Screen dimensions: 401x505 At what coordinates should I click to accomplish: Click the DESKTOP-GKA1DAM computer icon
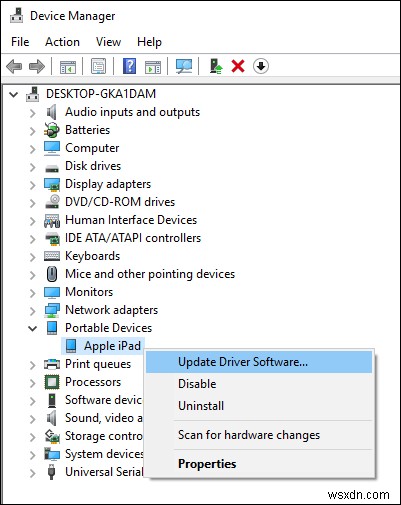point(33,94)
